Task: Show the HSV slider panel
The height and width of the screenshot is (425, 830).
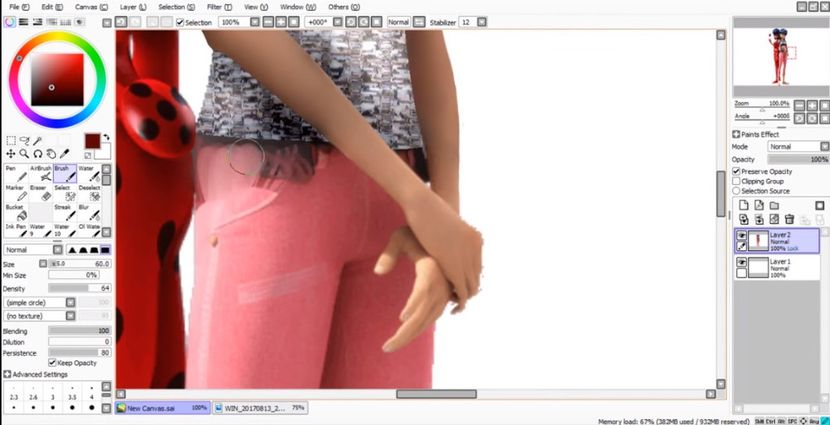Action: [38, 22]
